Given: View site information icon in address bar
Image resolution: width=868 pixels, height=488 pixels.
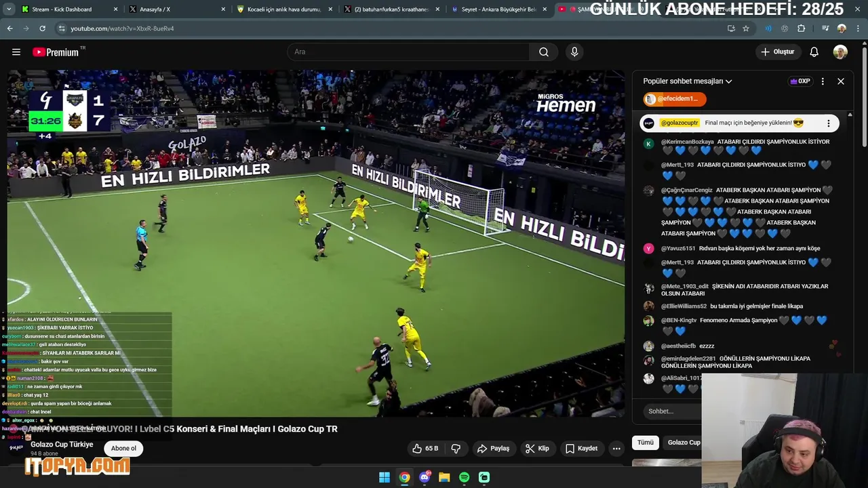Looking at the screenshot, I should pyautogui.click(x=61, y=28).
